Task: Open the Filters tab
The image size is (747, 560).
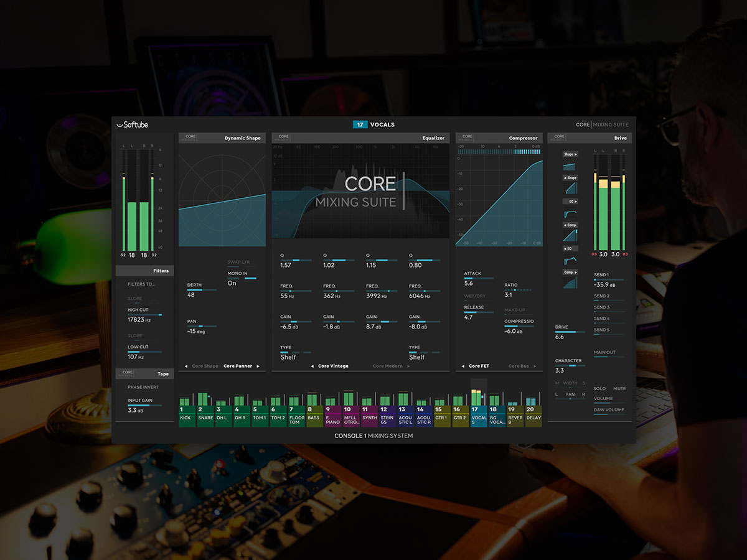Action: pos(161,271)
